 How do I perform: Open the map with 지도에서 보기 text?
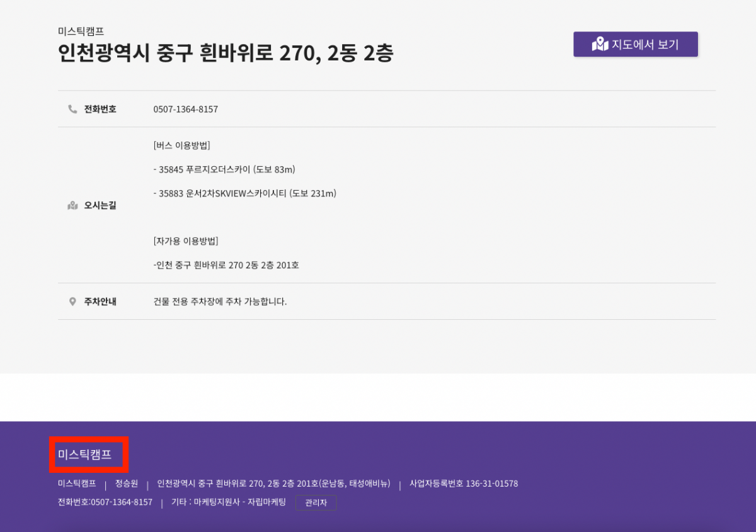pos(645,45)
